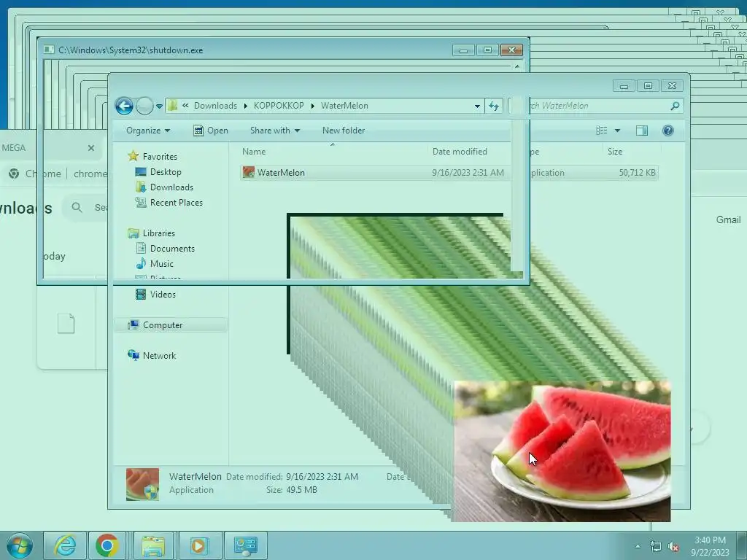Screen dimensions: 747x560
Task: Click the Gmail link in Chrome
Action: coord(728,219)
